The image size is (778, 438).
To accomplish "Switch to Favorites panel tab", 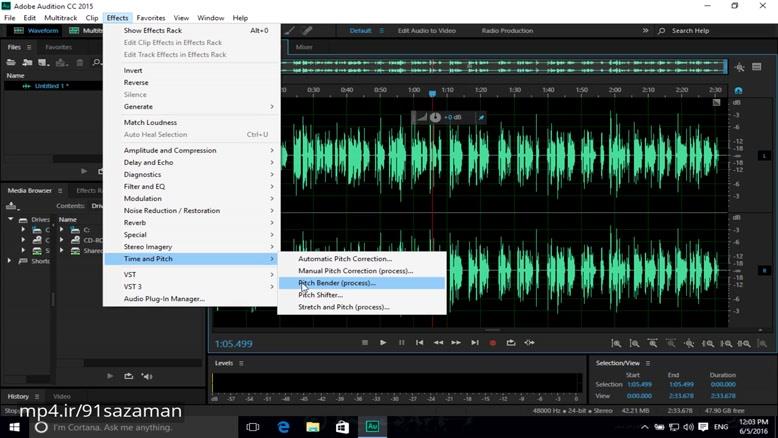I will [59, 47].
